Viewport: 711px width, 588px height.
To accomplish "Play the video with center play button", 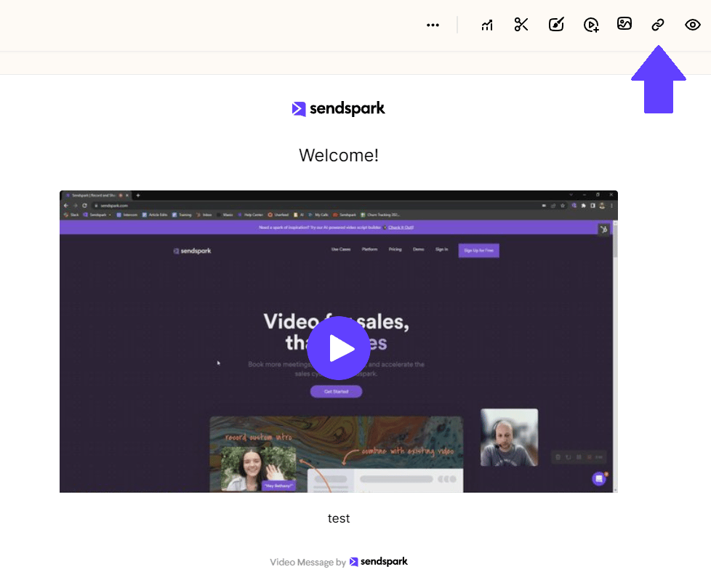I will coord(339,348).
